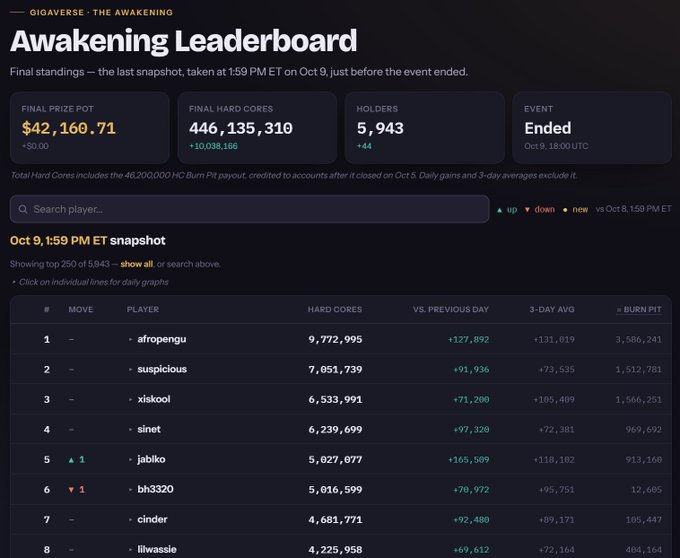Select player name bh3320
Screen dimensions: 680x558
(x=155, y=489)
